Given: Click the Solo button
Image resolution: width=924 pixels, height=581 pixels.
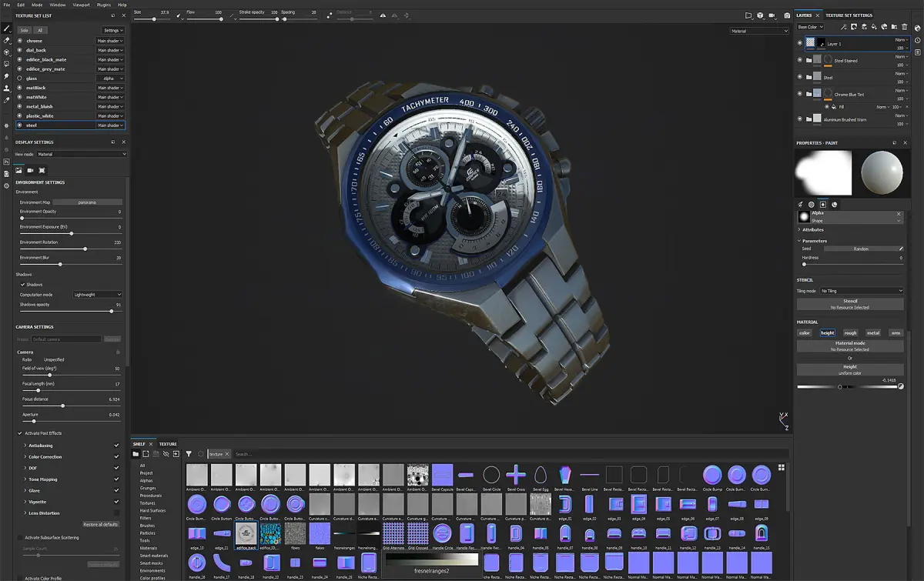Looking at the screenshot, I should tap(25, 30).
